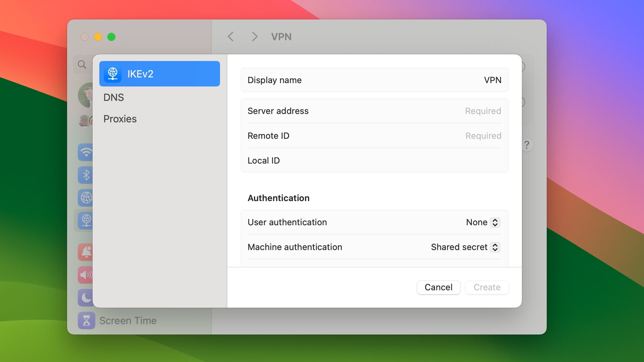Click the Family avatars in sidebar
Viewport: 644px width, 362px height.
tap(86, 121)
